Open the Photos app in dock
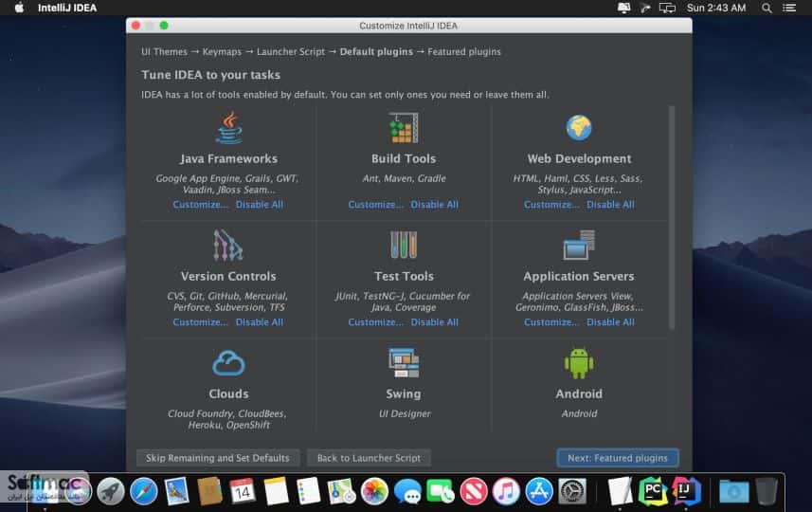The height and width of the screenshot is (512, 812). pos(374,491)
